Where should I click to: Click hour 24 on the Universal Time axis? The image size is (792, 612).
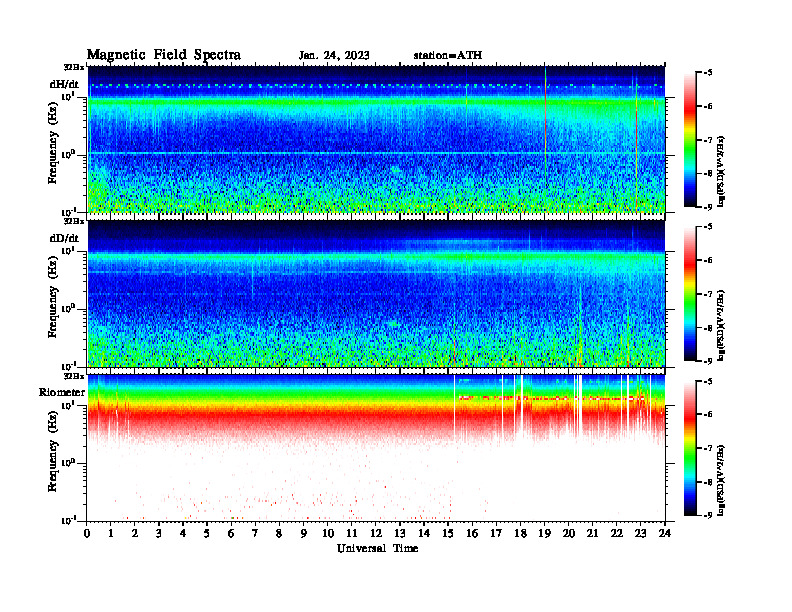(x=665, y=533)
